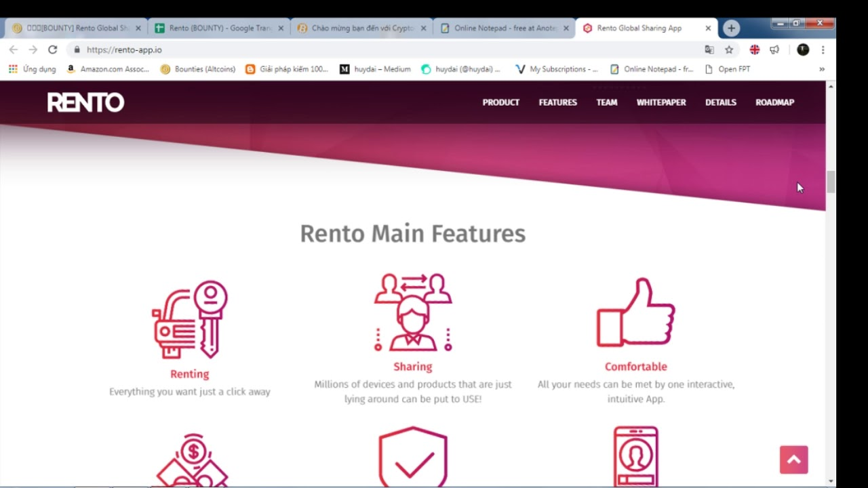Viewport: 868px width, 488px height.
Task: Go back to the previous page
Action: (x=14, y=49)
